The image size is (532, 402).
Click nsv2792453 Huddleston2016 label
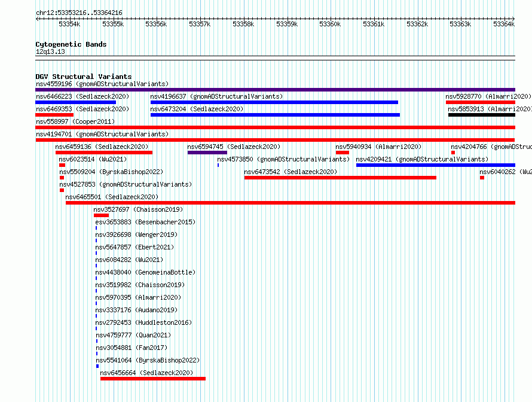coord(143,322)
